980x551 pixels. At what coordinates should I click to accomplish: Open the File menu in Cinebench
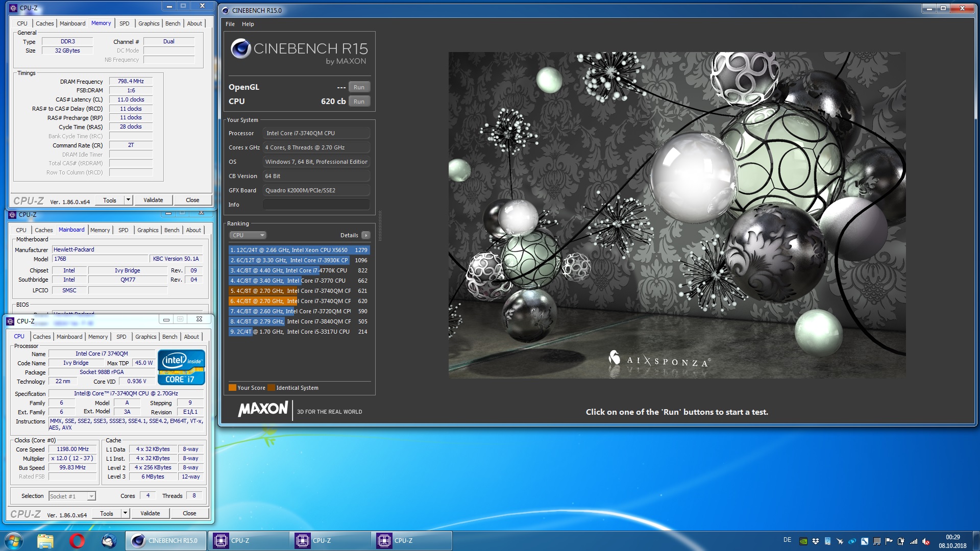tap(230, 24)
